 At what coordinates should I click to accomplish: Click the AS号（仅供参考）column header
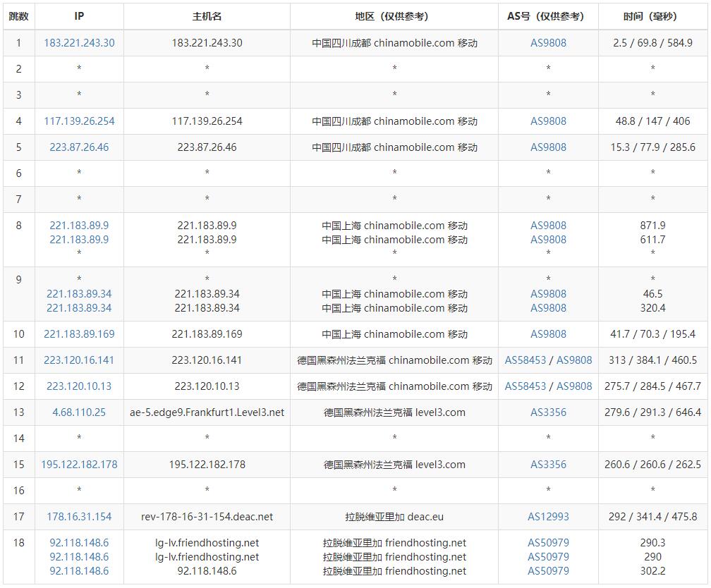tap(548, 17)
